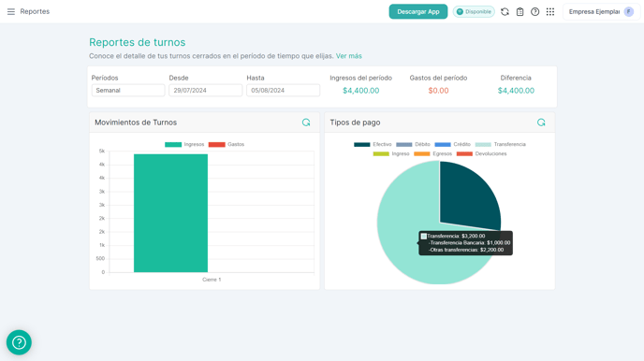
Task: Click the Cierre 1 axis label
Action: click(x=212, y=280)
